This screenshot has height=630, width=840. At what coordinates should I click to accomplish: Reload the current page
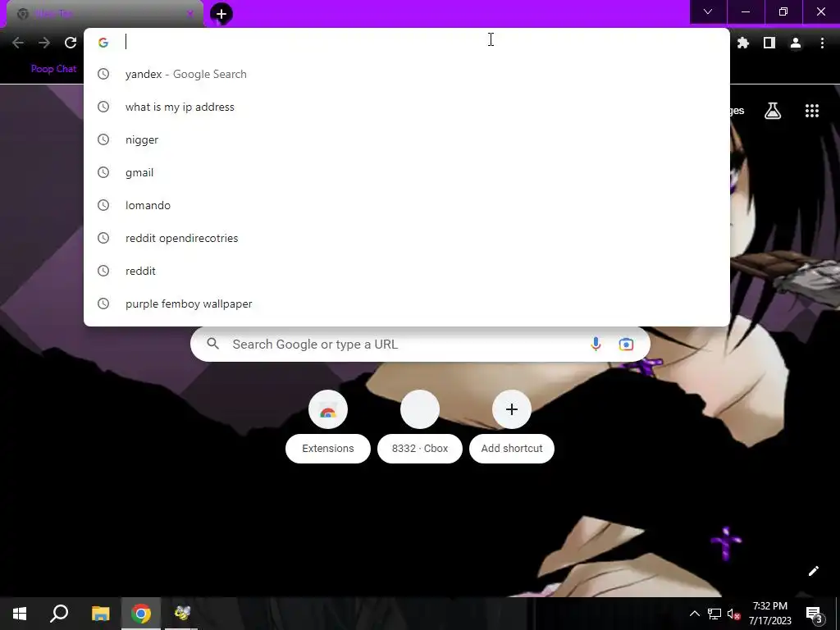coord(71,43)
